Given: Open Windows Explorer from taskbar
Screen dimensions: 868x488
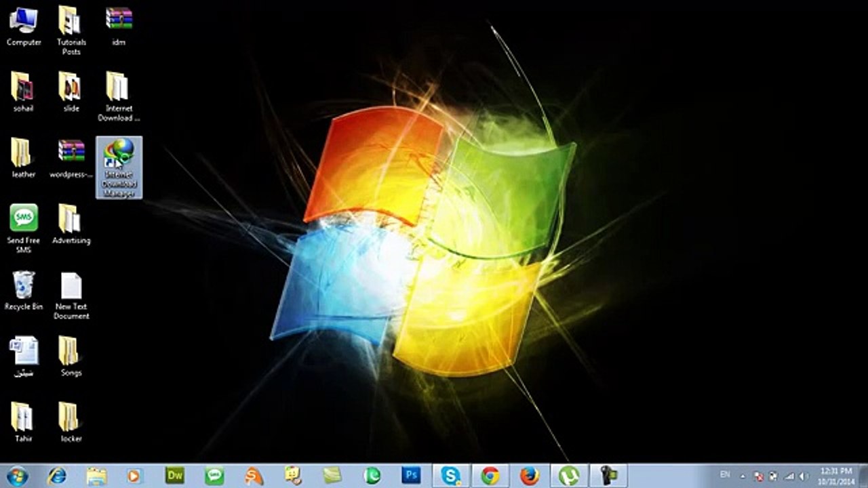Looking at the screenshot, I should (x=96, y=476).
